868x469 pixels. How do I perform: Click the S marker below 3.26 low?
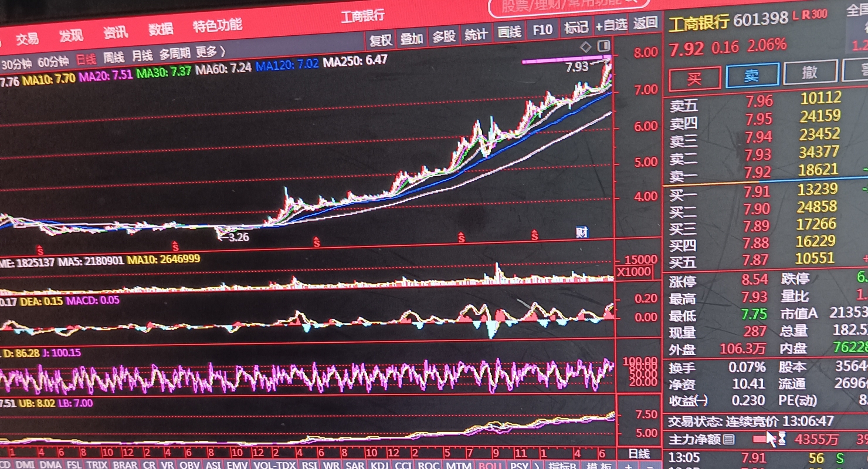(x=175, y=245)
